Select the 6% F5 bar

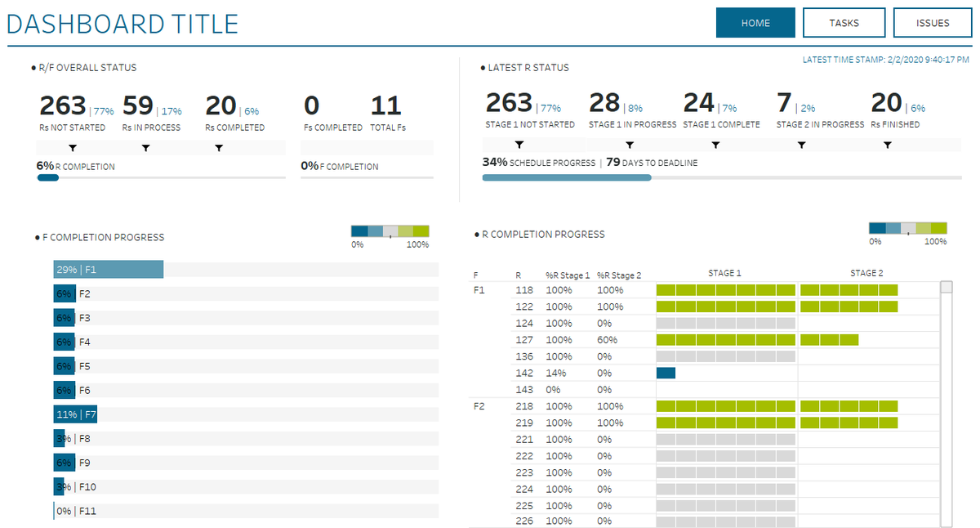tap(65, 366)
